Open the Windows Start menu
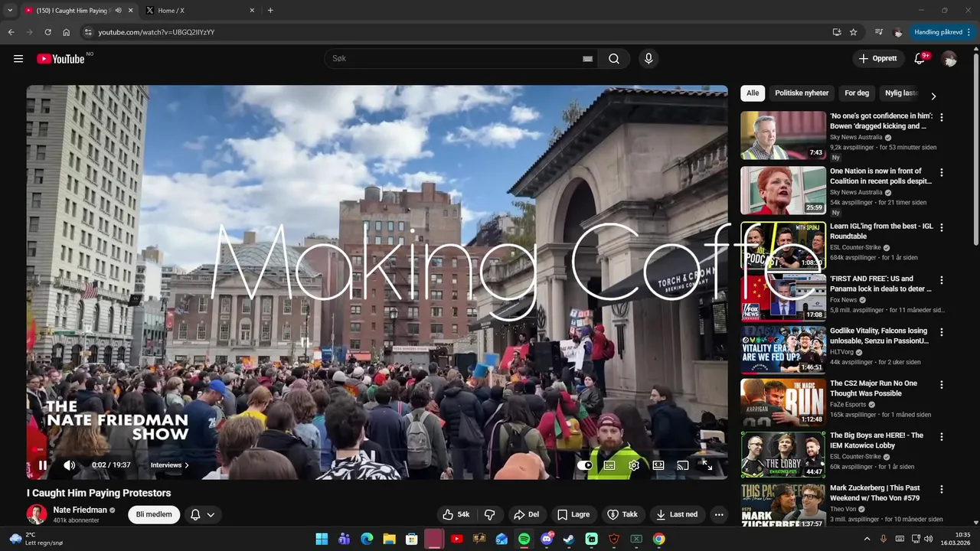Viewport: 980px width, 551px height. click(x=322, y=539)
